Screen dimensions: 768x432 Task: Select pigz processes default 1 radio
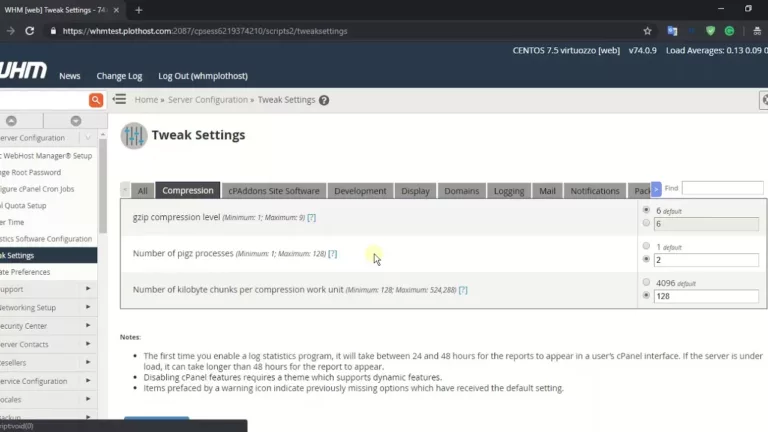click(x=646, y=246)
